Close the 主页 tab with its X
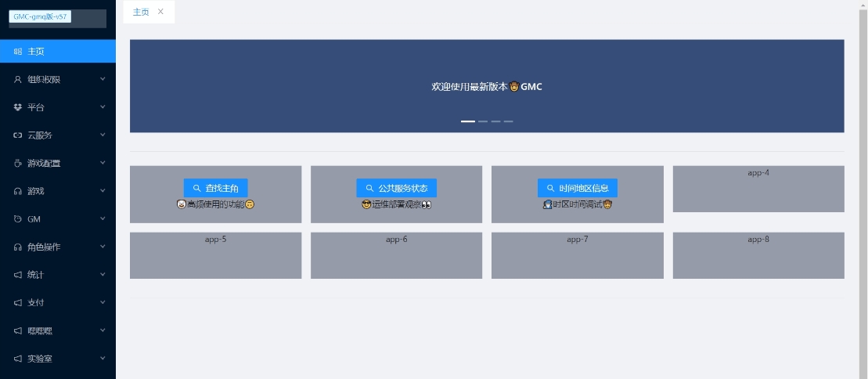This screenshot has width=868, height=379. [160, 12]
